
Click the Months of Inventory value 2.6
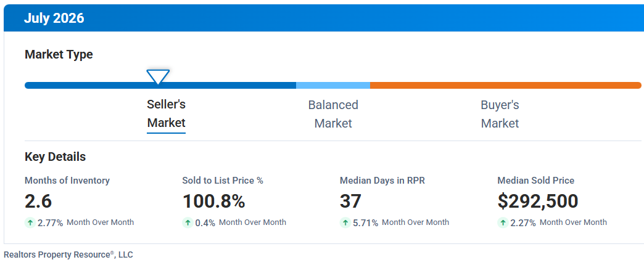tap(38, 201)
